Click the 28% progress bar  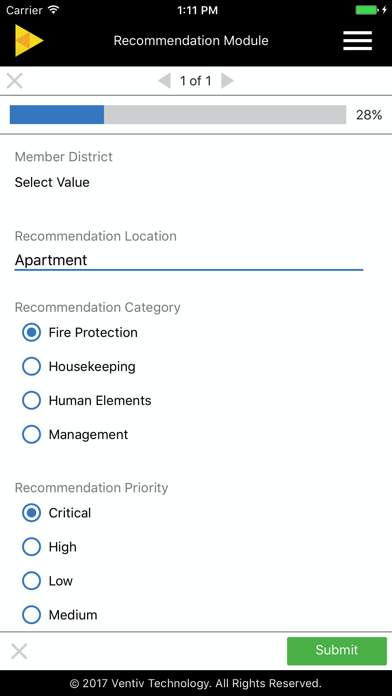[x=178, y=115]
